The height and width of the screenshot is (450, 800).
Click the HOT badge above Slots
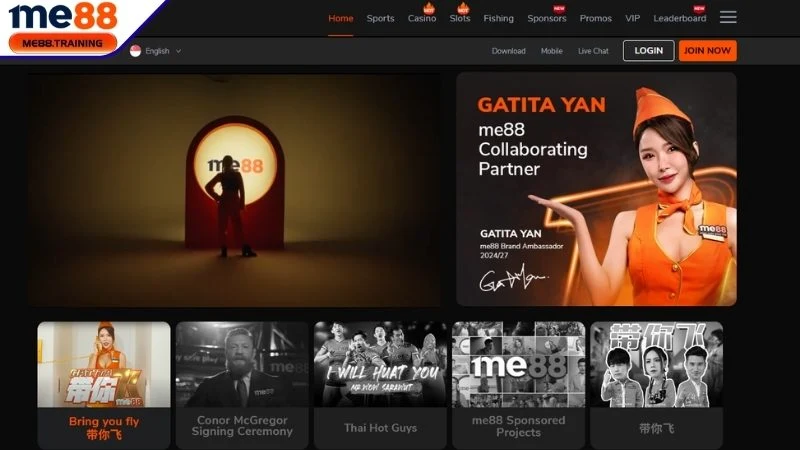click(x=463, y=7)
